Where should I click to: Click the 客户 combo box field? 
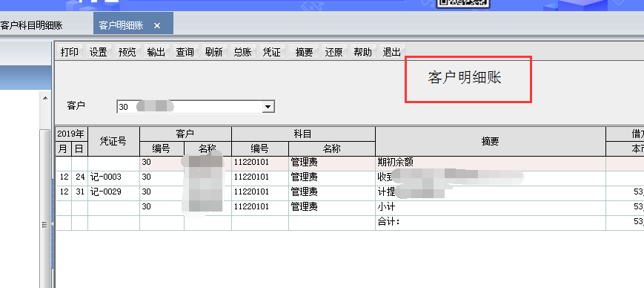[196, 107]
